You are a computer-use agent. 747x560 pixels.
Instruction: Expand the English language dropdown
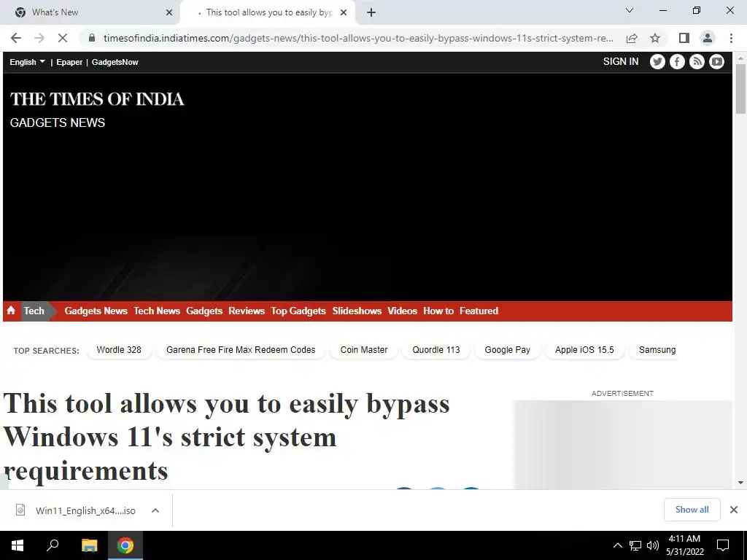coord(27,62)
